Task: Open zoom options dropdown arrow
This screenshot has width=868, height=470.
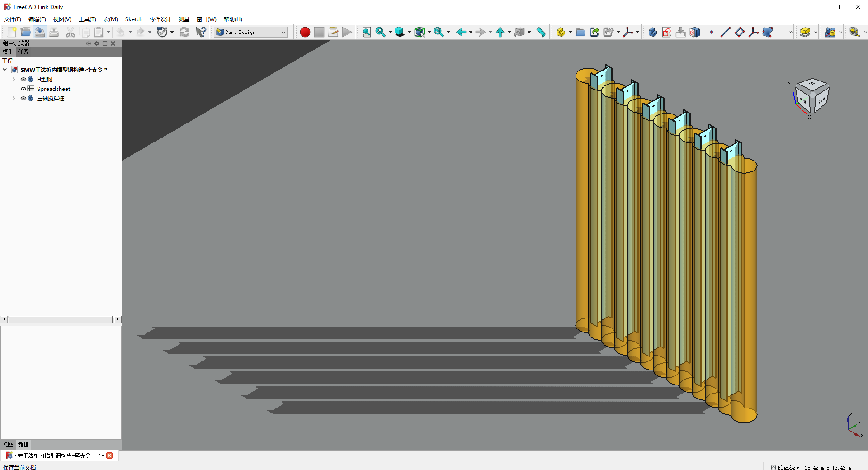Action: 390,32
